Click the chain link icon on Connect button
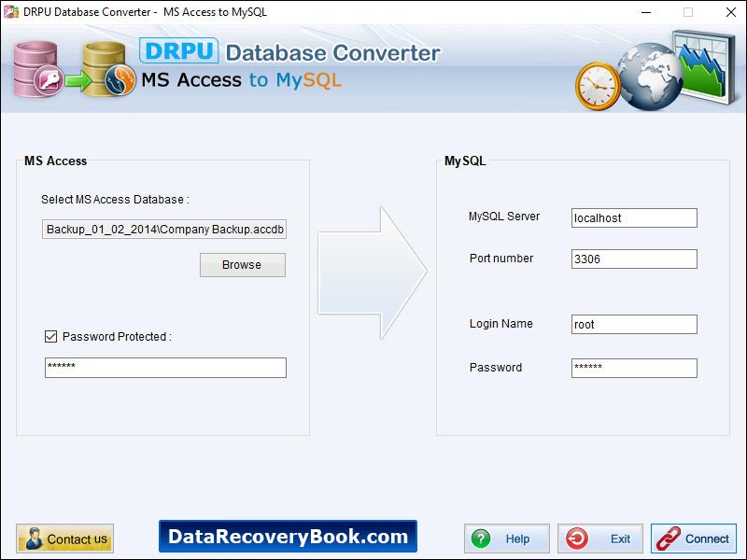 click(669, 539)
